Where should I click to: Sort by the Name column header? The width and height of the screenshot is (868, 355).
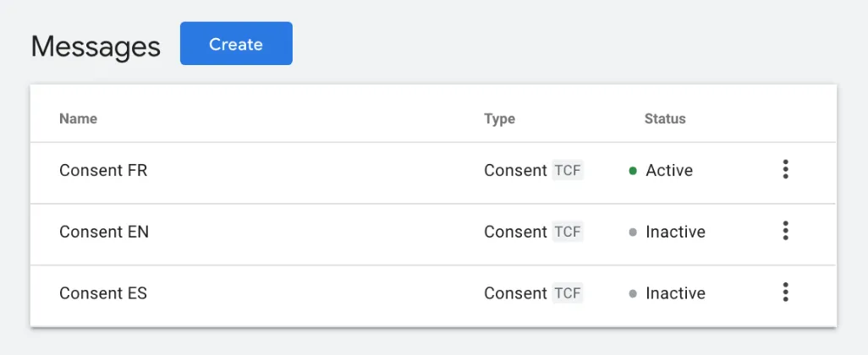(x=78, y=119)
